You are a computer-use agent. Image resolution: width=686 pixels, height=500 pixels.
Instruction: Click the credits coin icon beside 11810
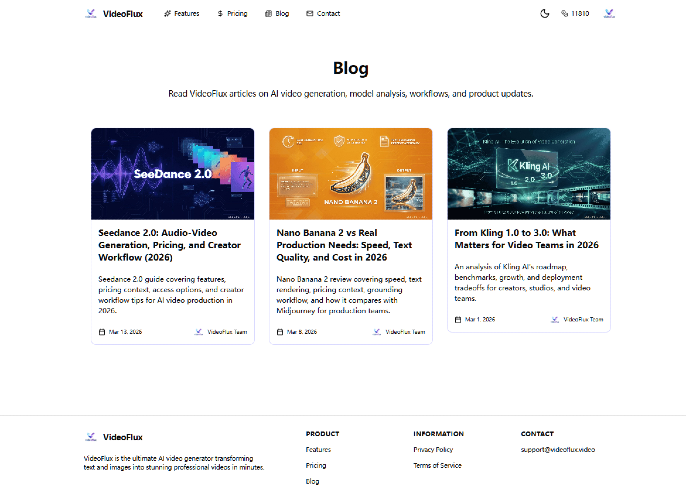[564, 14]
